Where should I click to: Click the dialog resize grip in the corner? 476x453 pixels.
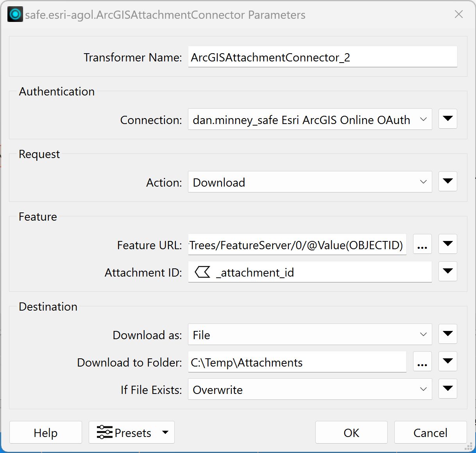(x=469, y=447)
